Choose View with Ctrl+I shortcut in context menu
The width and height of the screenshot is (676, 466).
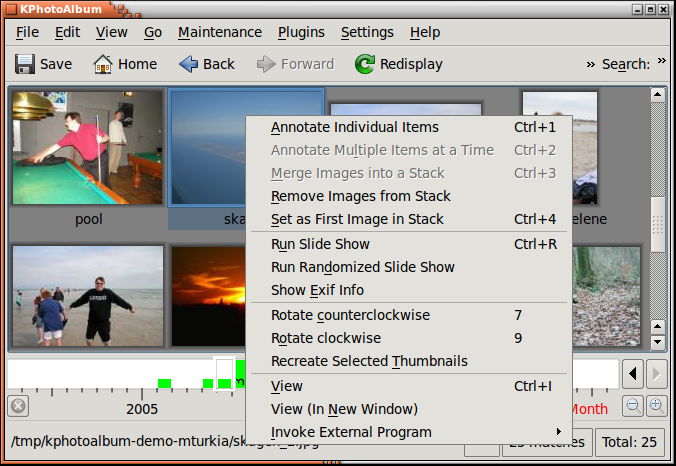pos(409,386)
